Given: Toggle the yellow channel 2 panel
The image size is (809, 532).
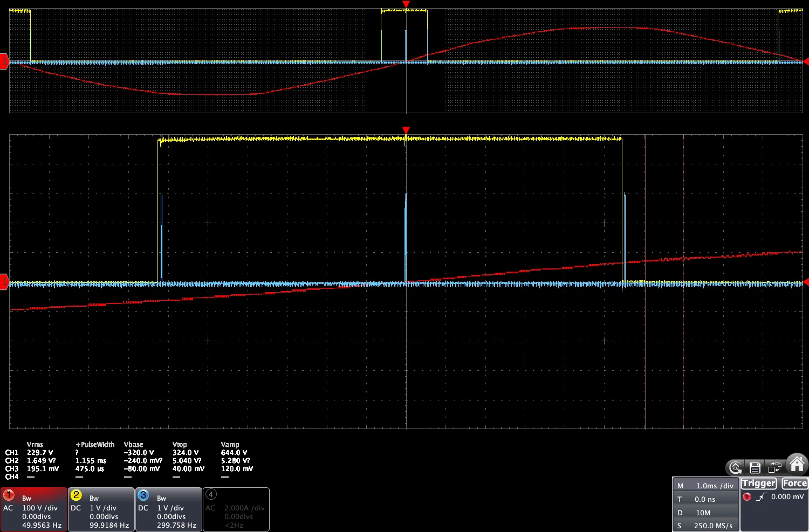Looking at the screenshot, I should click(101, 509).
